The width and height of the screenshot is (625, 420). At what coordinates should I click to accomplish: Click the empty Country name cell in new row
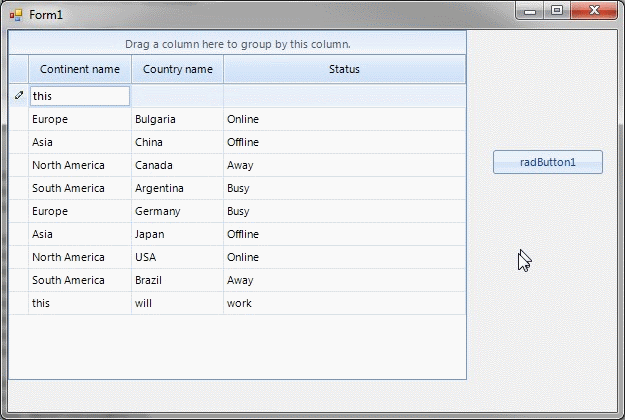click(x=178, y=96)
